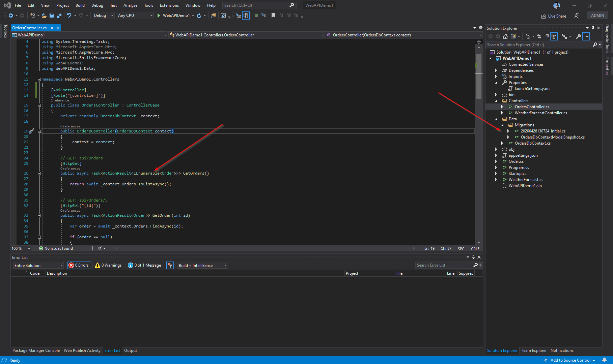
Task: Open the Extensions menu
Action: [x=169, y=5]
